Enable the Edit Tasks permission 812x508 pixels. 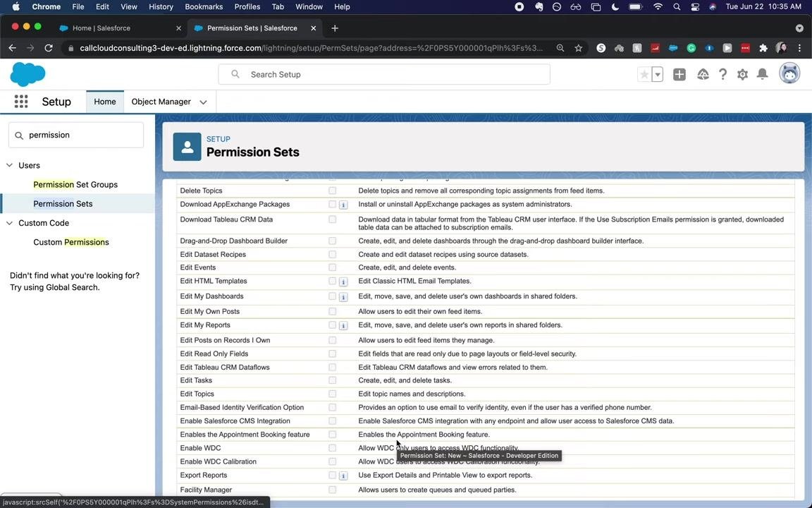pyautogui.click(x=333, y=380)
